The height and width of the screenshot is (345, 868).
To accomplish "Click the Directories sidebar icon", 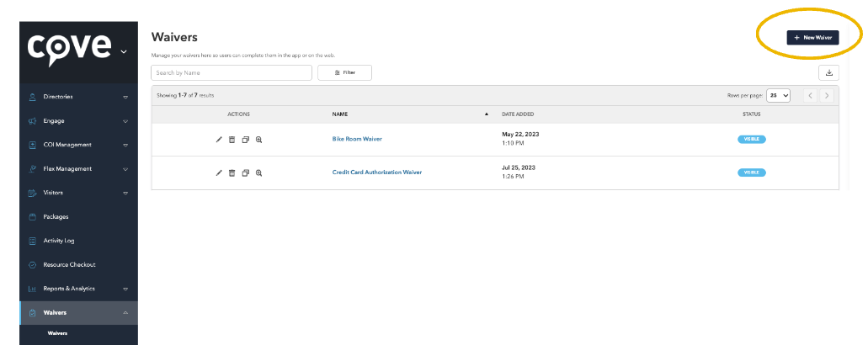I will (32, 97).
